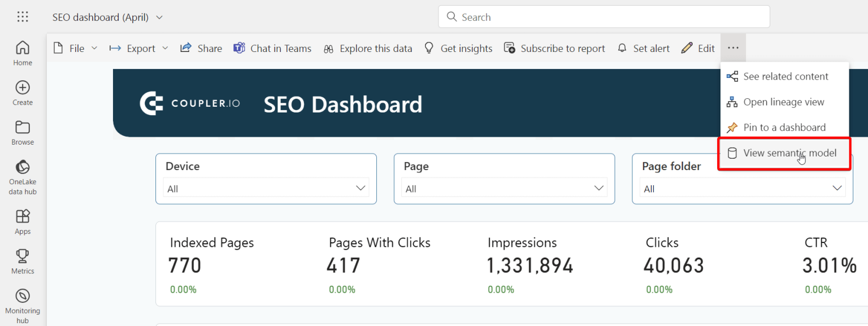Open Metrics trophy icon
868x326 pixels.
click(23, 261)
